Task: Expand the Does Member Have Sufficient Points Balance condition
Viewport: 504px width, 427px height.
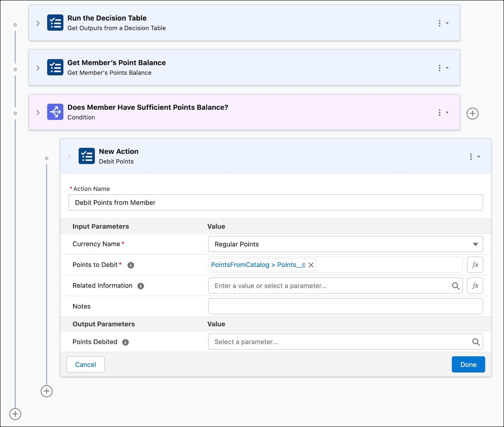Action: (38, 112)
